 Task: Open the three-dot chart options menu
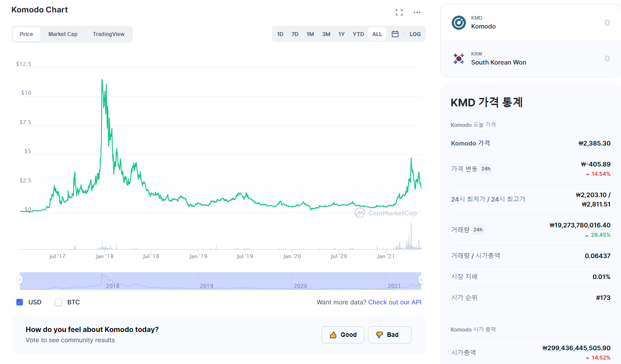tap(417, 12)
